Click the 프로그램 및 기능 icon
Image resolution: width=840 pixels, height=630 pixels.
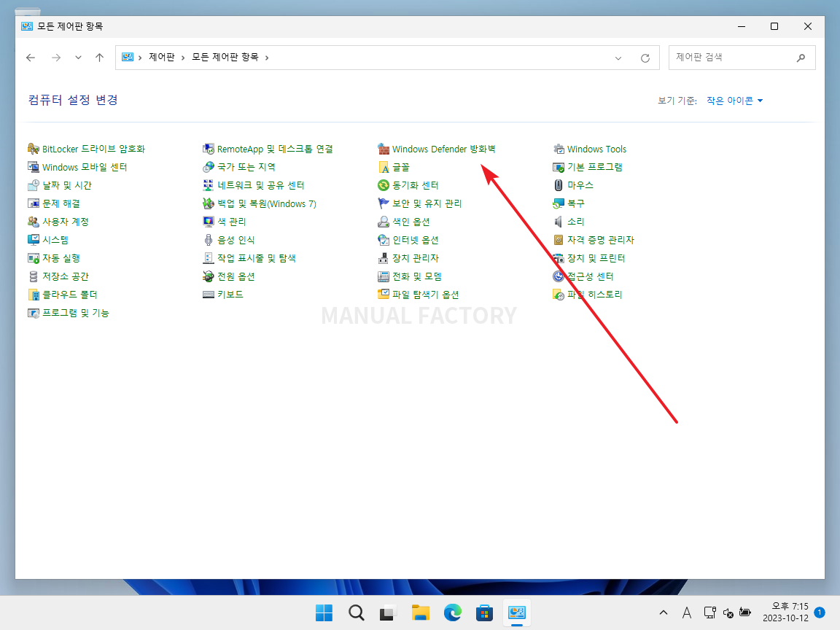34,313
